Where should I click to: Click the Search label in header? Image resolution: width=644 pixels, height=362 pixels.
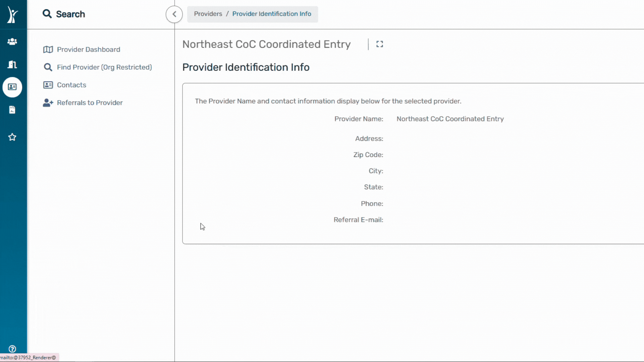[x=70, y=14]
